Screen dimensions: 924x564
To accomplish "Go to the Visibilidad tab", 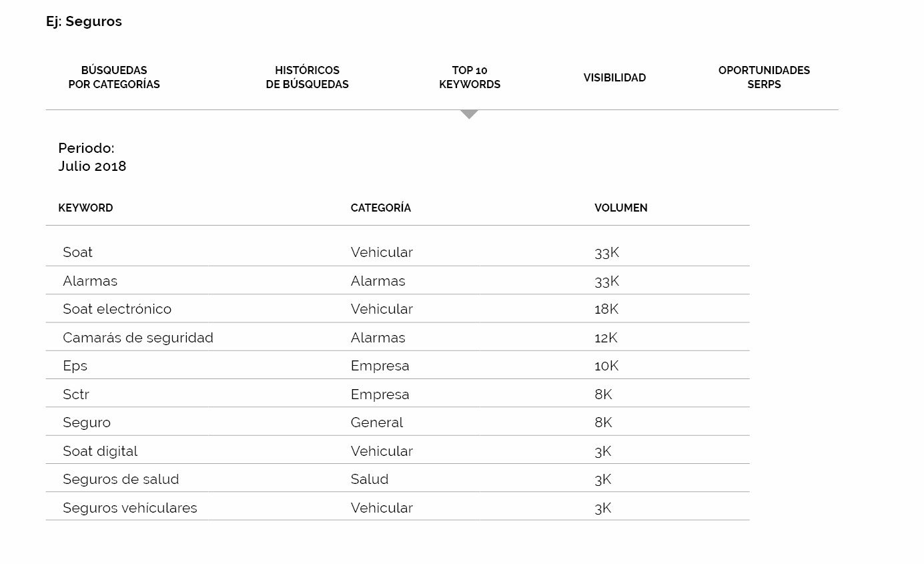I will tap(614, 77).
